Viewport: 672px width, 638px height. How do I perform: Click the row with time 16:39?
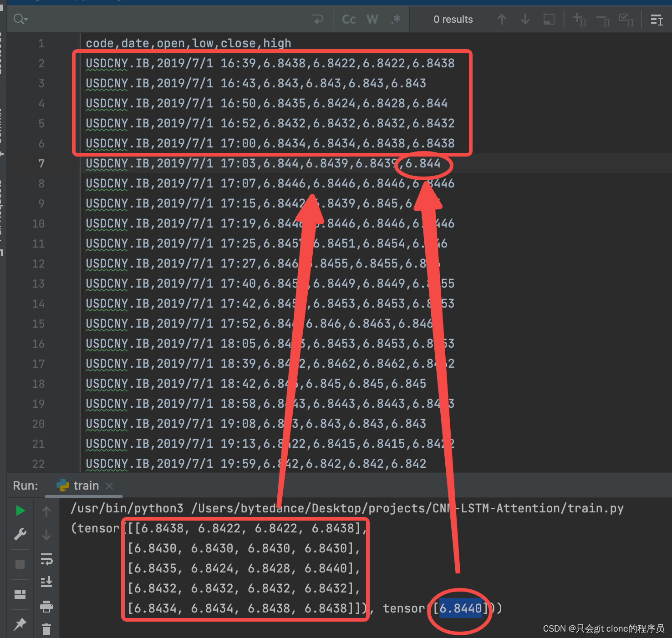coord(270,63)
